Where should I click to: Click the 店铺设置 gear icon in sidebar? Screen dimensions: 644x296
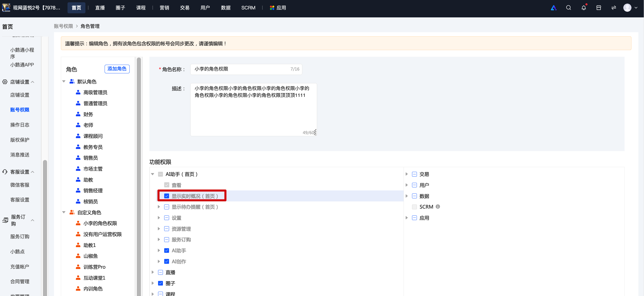(x=5, y=82)
